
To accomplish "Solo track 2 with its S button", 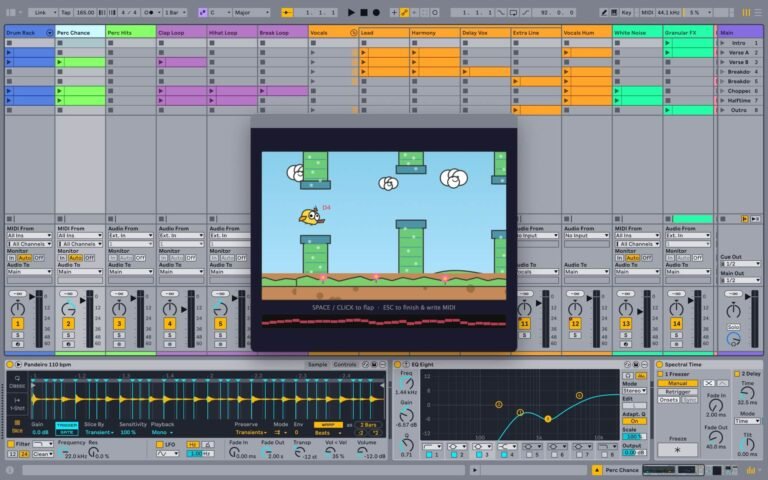I will pyautogui.click(x=68, y=336).
